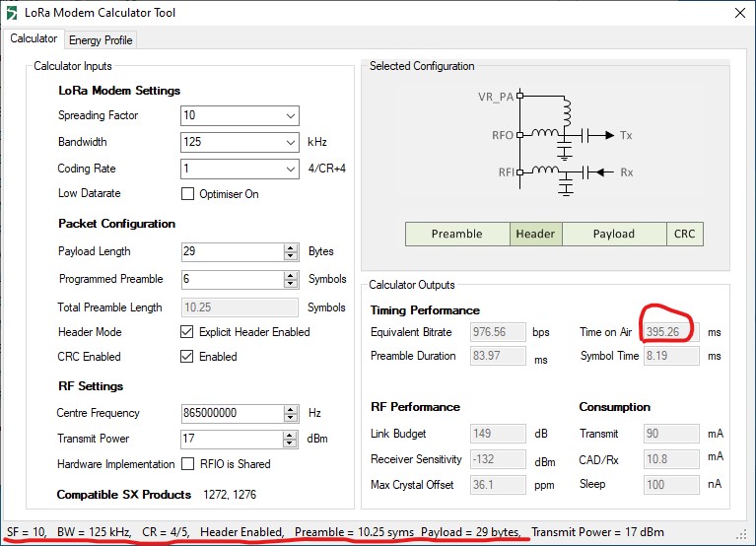Decrease Centre Frequency with down arrow
This screenshot has height=546, width=756.
pyautogui.click(x=290, y=417)
